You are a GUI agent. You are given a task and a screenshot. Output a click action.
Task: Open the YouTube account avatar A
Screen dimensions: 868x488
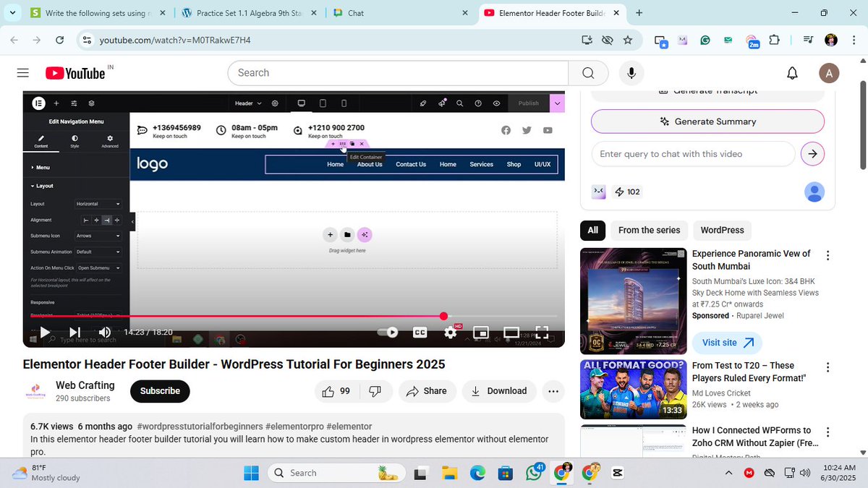pyautogui.click(x=829, y=73)
